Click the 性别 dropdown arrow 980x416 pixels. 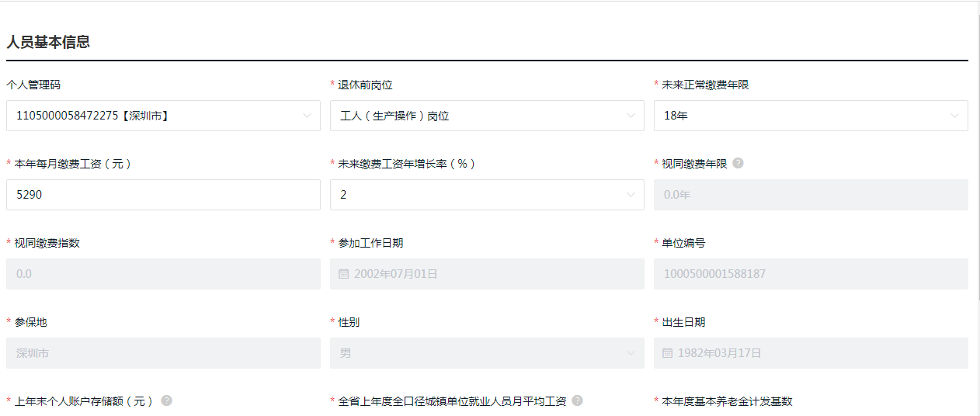click(x=631, y=353)
